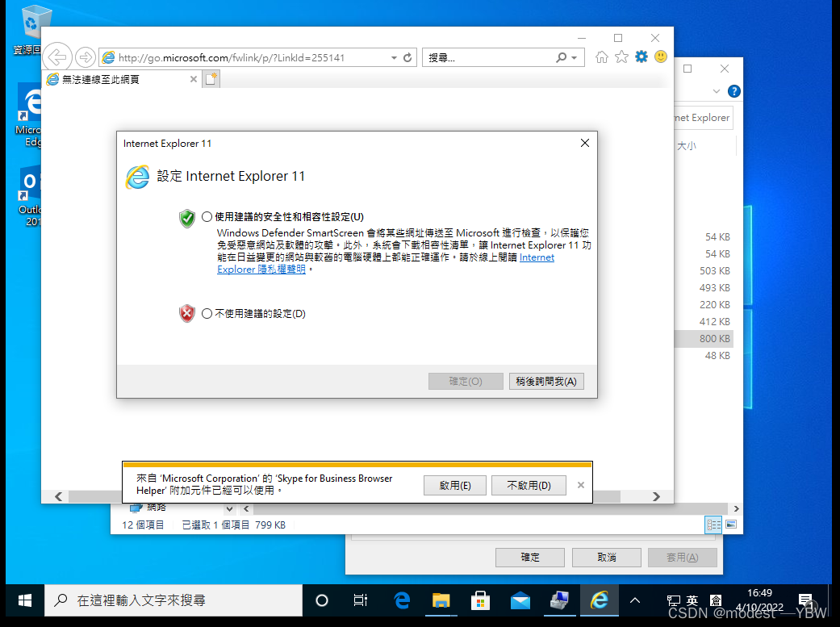Click the IE horizontal scrollbar right arrow
This screenshot has height=627, width=840.
point(656,497)
